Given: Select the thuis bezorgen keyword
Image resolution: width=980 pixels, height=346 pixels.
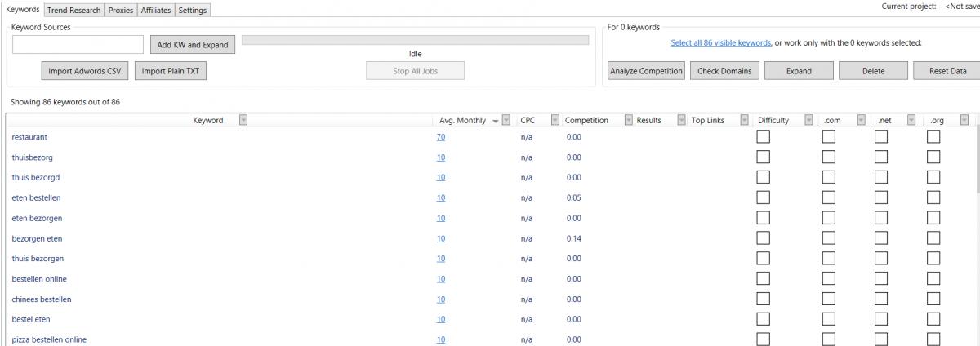Looking at the screenshot, I should click(38, 259).
